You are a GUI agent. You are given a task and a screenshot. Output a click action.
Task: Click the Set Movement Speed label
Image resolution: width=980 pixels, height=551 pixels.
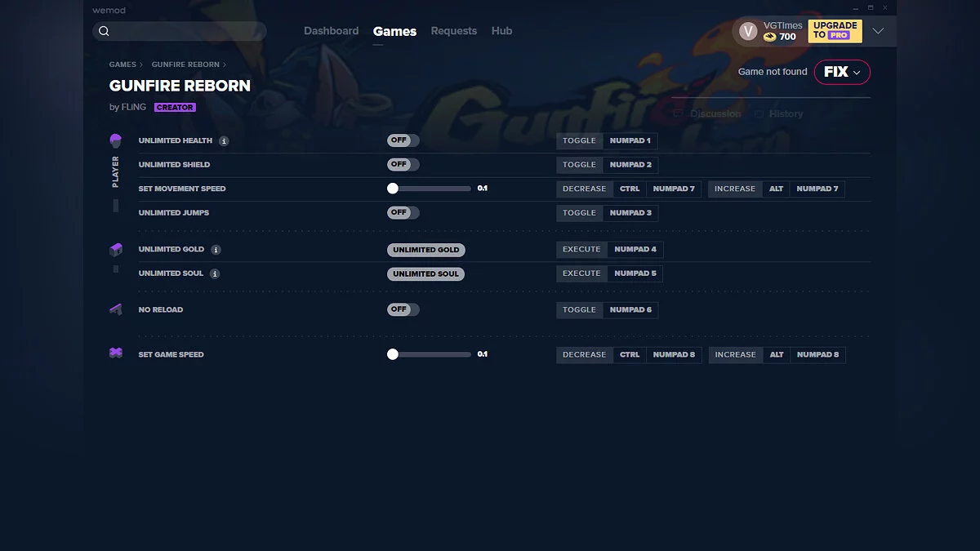tap(182, 189)
